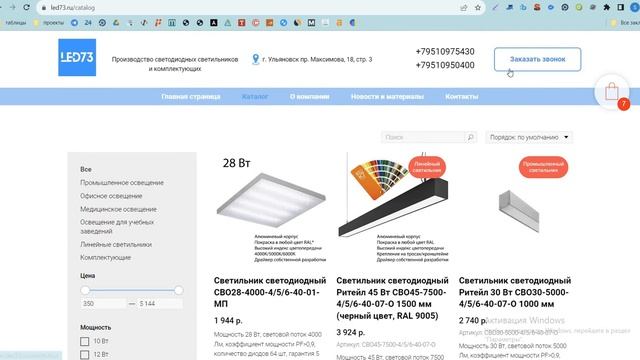Image resolution: width=640 pixels, height=360 pixels.
Task: Click the right price slider handle
Action: tap(178, 290)
